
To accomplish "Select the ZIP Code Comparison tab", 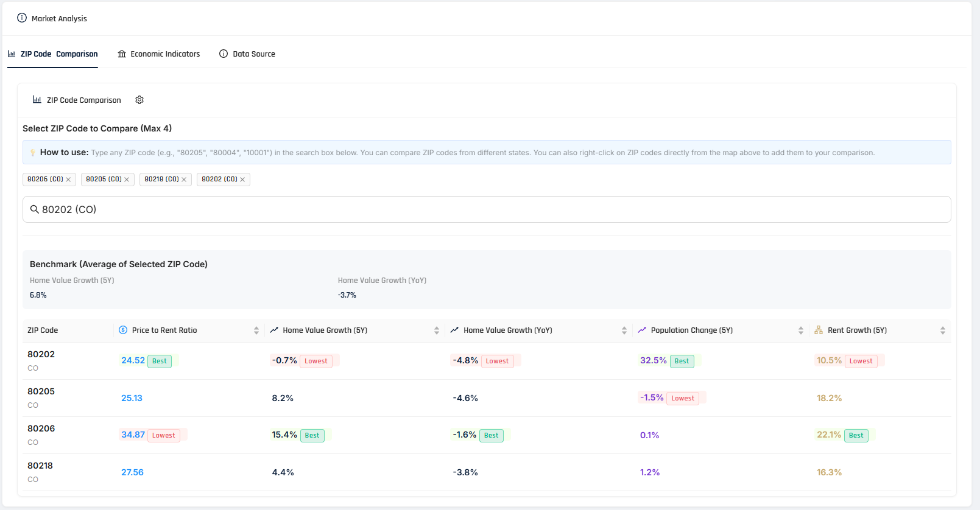I will point(53,54).
